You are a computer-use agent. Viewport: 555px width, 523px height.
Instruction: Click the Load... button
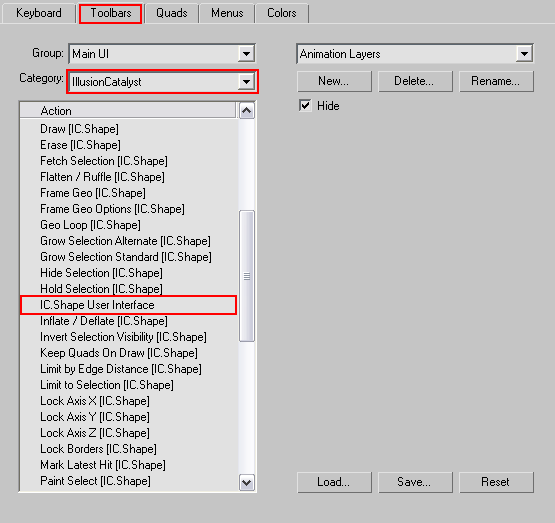(x=334, y=482)
